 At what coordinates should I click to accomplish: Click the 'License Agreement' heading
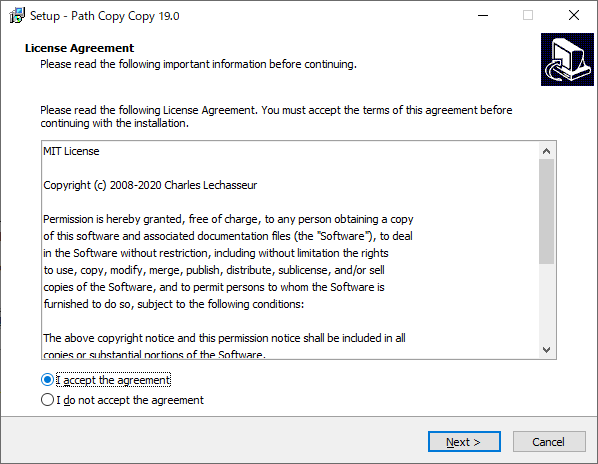pyautogui.click(x=79, y=48)
